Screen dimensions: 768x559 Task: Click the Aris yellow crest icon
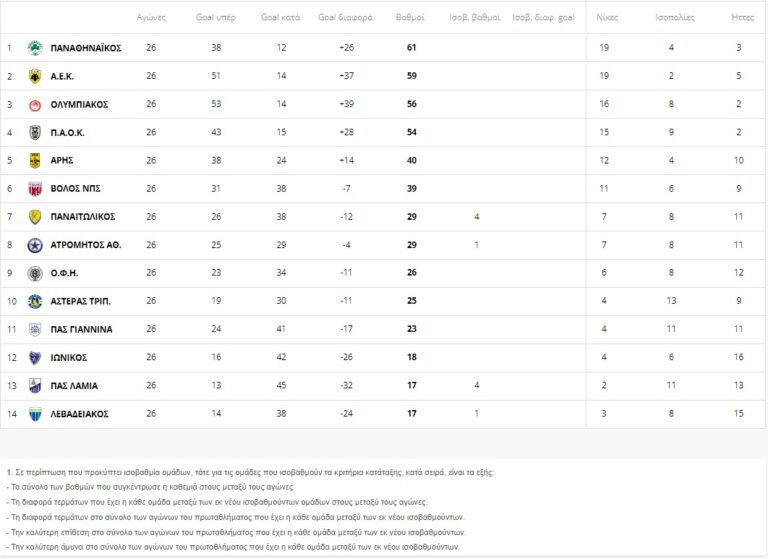35,160
